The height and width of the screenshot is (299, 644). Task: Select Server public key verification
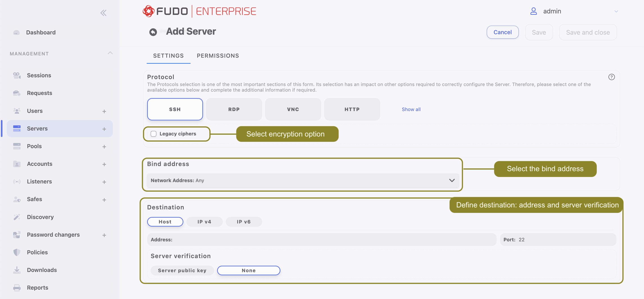pos(182,270)
